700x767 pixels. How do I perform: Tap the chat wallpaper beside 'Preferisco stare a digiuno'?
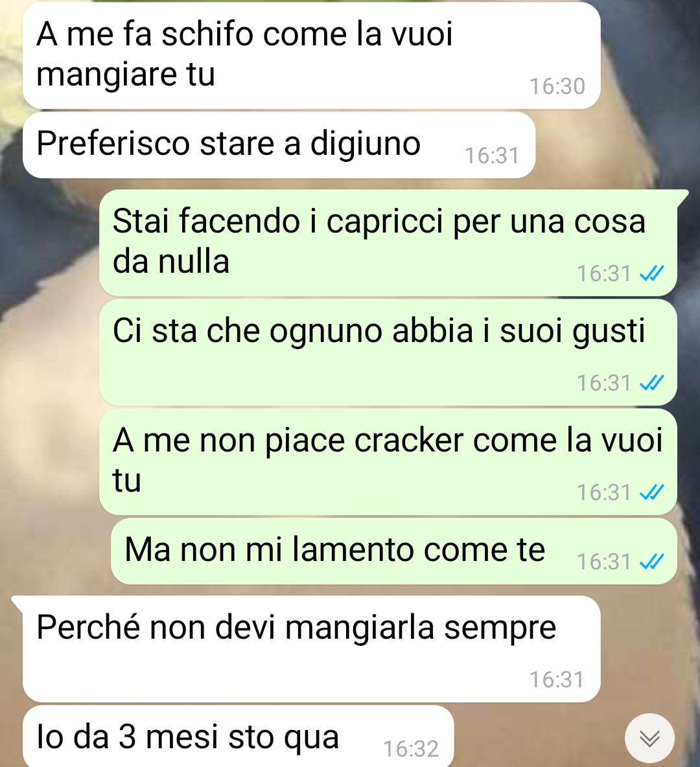tap(617, 145)
